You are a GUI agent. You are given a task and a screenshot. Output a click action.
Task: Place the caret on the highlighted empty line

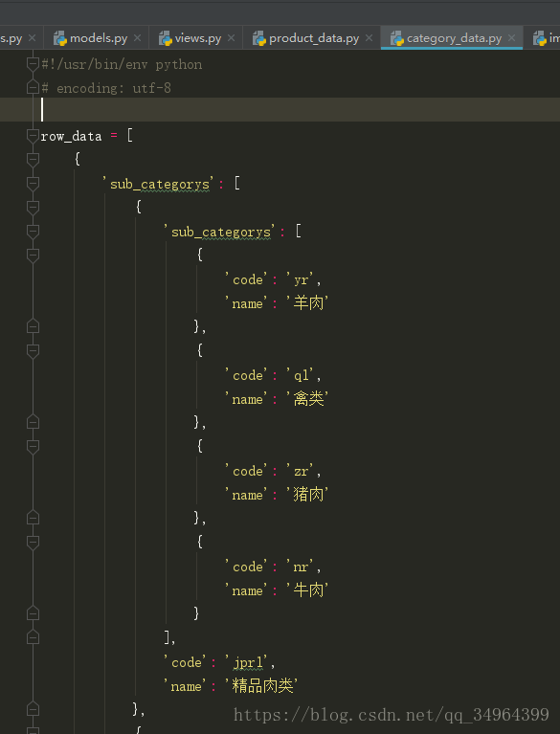tap(280, 109)
